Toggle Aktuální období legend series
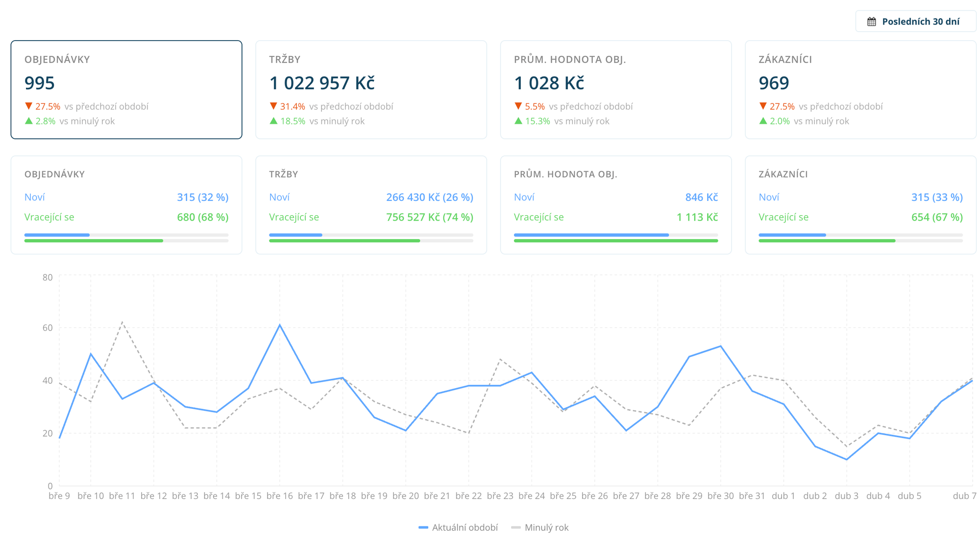The width and height of the screenshot is (980, 544). tap(459, 528)
